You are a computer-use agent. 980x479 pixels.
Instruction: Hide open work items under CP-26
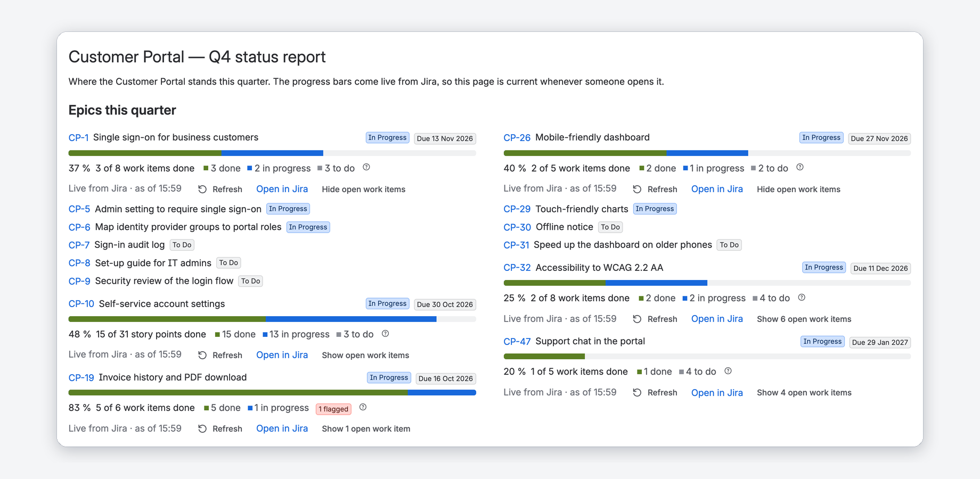click(798, 189)
